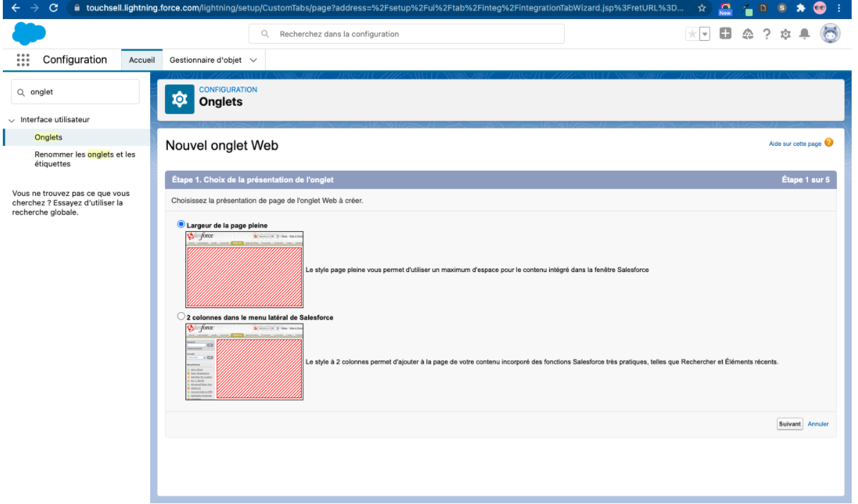Open the favorites list dropdown arrow
858x504 pixels.
tap(703, 35)
